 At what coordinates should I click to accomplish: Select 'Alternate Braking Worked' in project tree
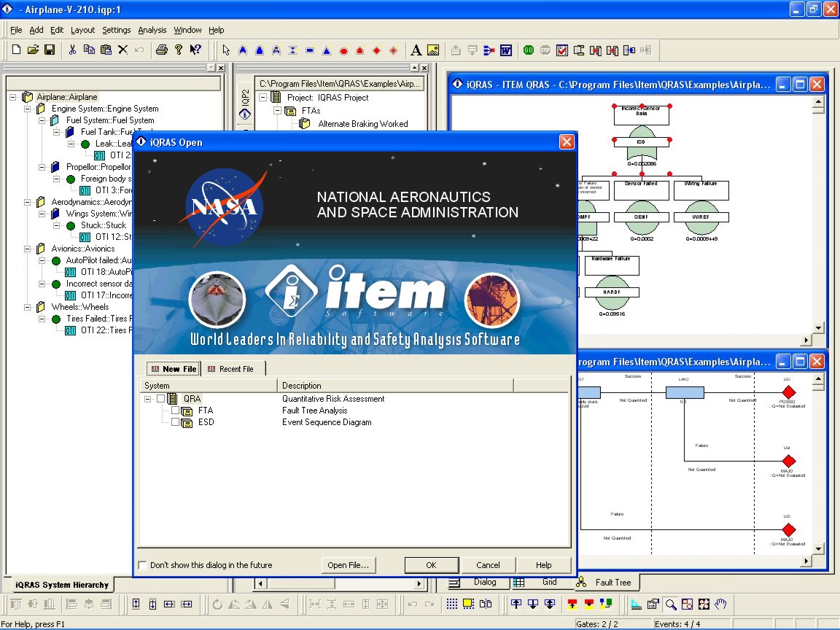362,124
